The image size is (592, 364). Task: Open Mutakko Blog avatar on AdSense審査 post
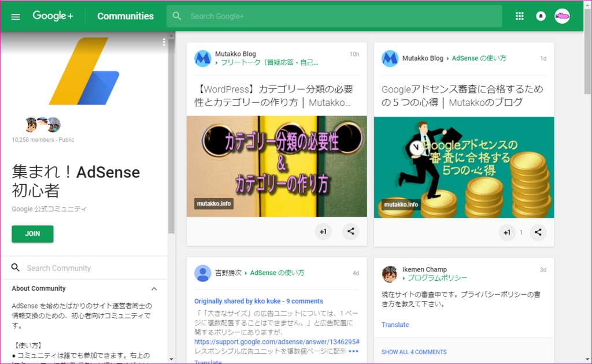390,58
